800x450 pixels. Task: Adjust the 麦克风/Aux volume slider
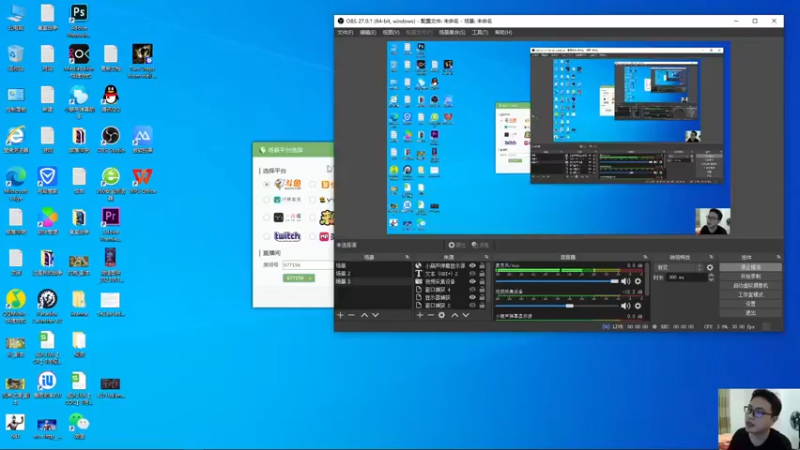(557, 281)
